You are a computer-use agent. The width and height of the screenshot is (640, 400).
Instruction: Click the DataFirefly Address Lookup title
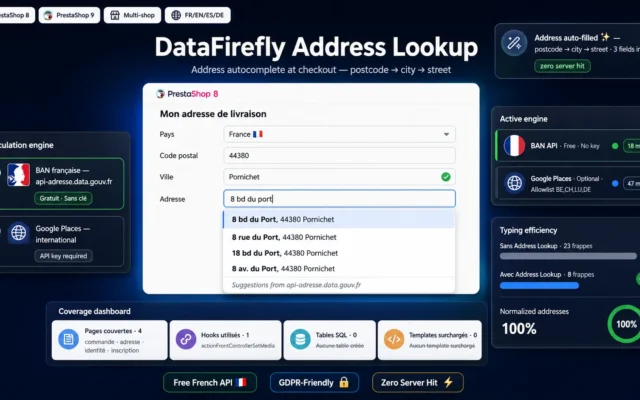tap(316, 47)
